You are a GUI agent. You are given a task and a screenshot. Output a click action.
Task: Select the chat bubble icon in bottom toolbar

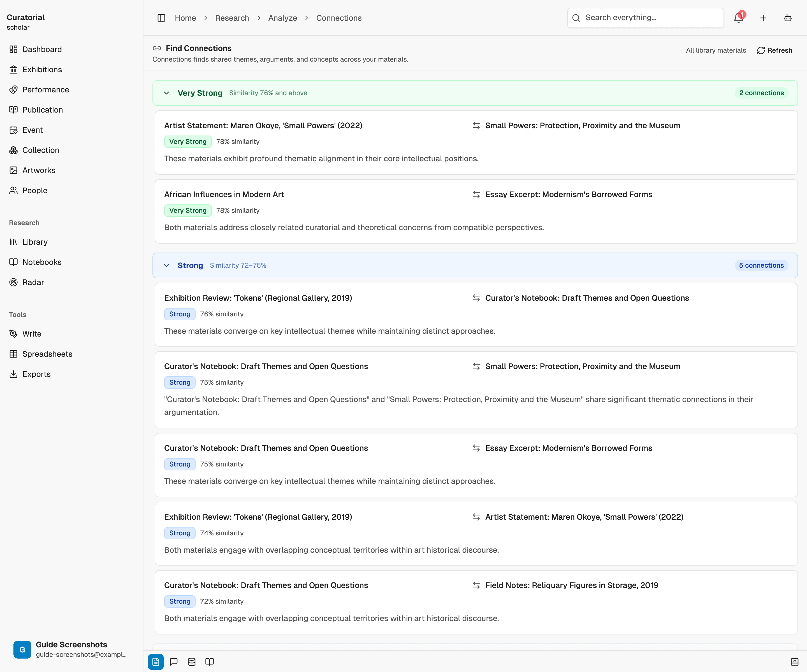click(174, 662)
